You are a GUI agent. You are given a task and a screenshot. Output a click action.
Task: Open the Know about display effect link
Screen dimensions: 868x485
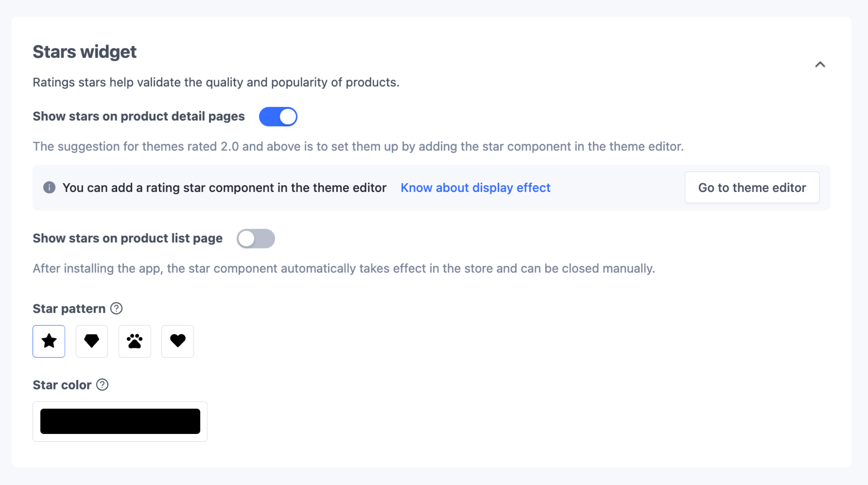[475, 188]
